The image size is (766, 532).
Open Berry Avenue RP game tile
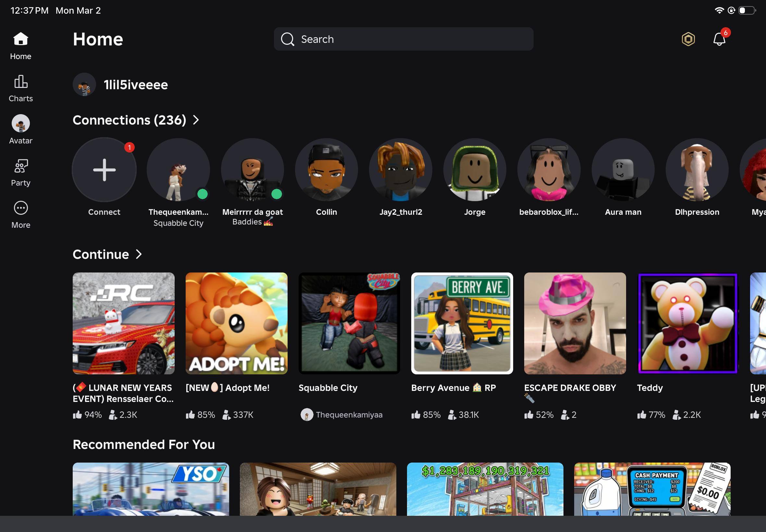click(x=462, y=323)
